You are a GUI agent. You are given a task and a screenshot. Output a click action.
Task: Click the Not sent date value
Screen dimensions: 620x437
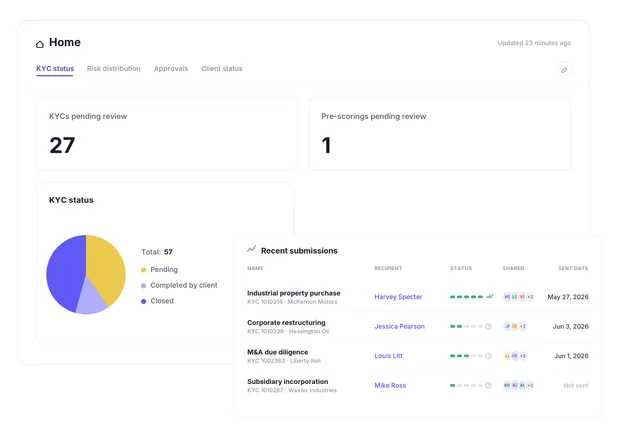(x=576, y=385)
